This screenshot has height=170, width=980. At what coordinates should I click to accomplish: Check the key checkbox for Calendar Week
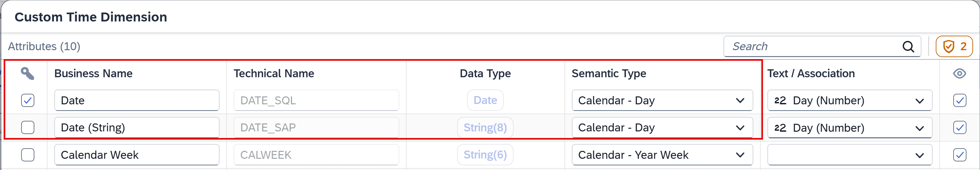[x=28, y=155]
